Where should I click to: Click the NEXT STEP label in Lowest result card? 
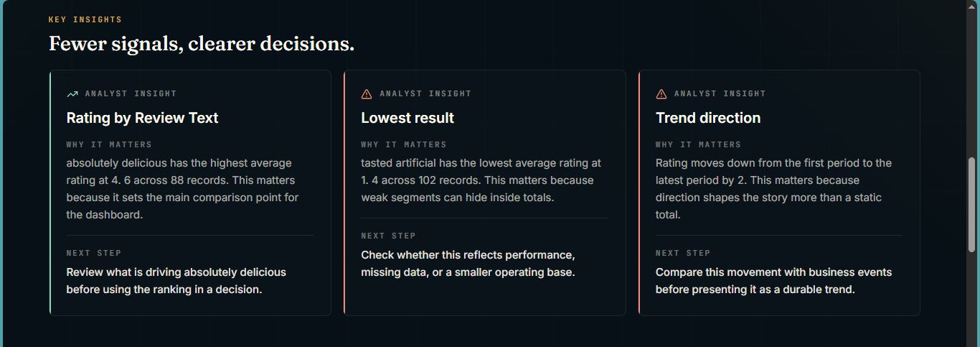pyautogui.click(x=388, y=236)
